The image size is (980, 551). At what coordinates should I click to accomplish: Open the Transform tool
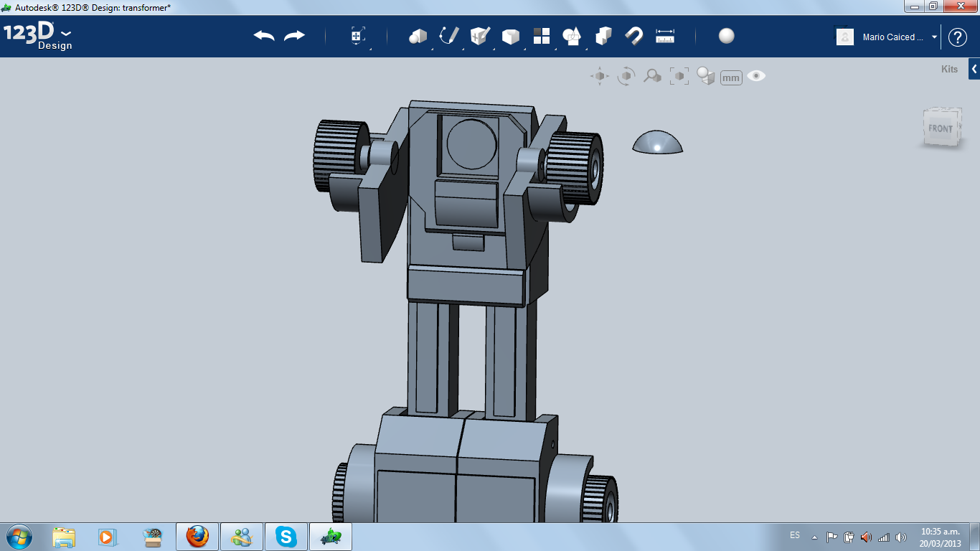[x=358, y=36]
